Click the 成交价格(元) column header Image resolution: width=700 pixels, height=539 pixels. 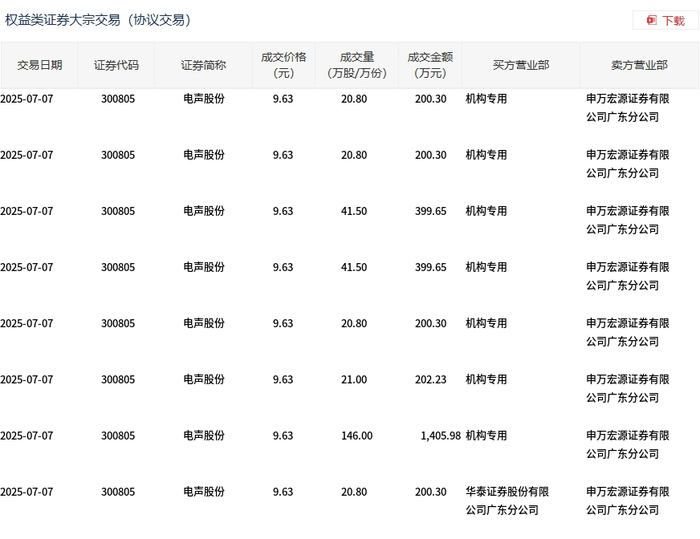[x=284, y=65]
